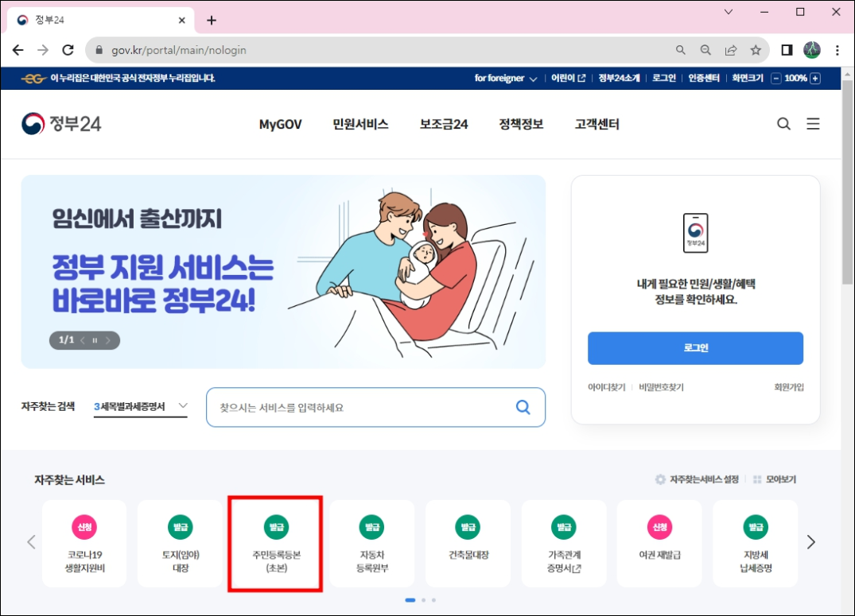Expand the for foreigner dropdown
855x616 pixels.
tap(506, 79)
